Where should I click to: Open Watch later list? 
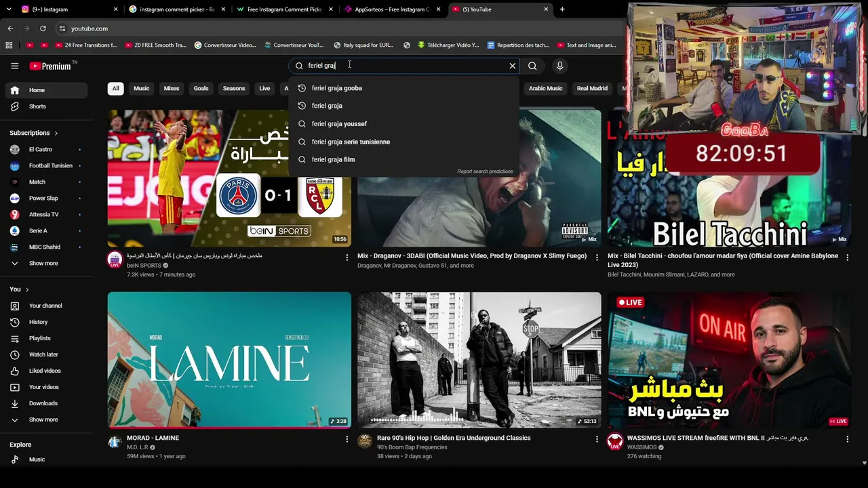pyautogui.click(x=46, y=354)
